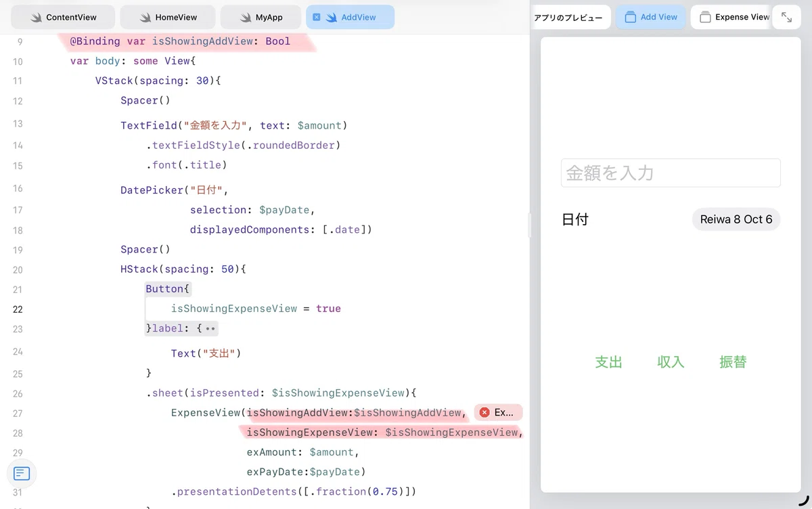The height and width of the screenshot is (509, 812).
Task: Select the アプリのプレビュー preview tab
Action: coord(570,17)
